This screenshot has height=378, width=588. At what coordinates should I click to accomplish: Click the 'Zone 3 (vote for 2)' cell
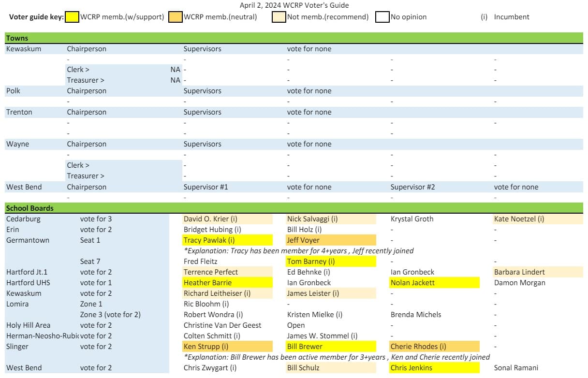(110, 314)
